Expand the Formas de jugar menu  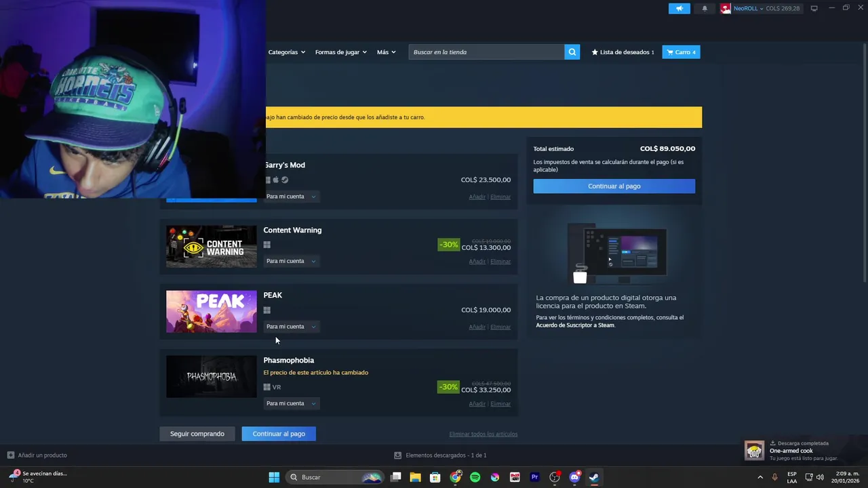(340, 52)
